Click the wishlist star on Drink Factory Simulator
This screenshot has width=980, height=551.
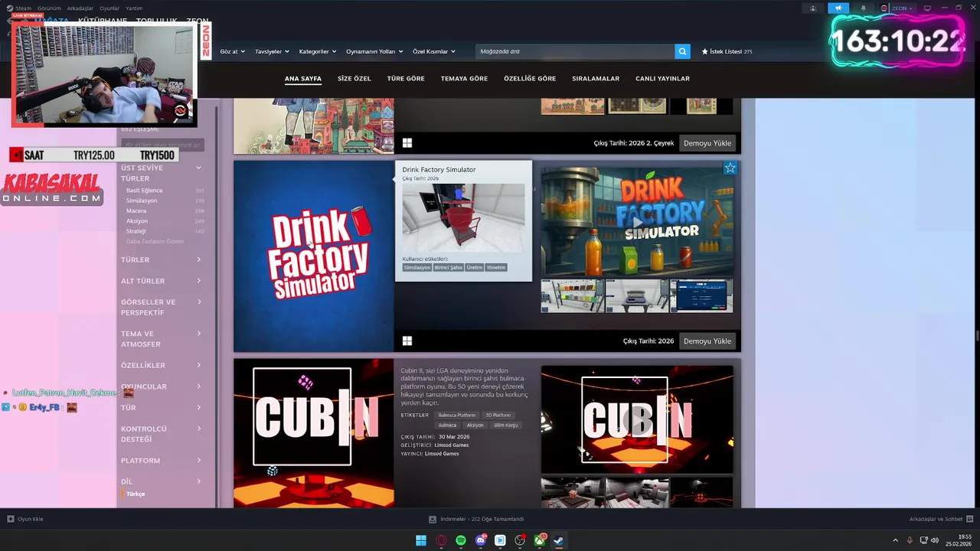pyautogui.click(x=730, y=168)
